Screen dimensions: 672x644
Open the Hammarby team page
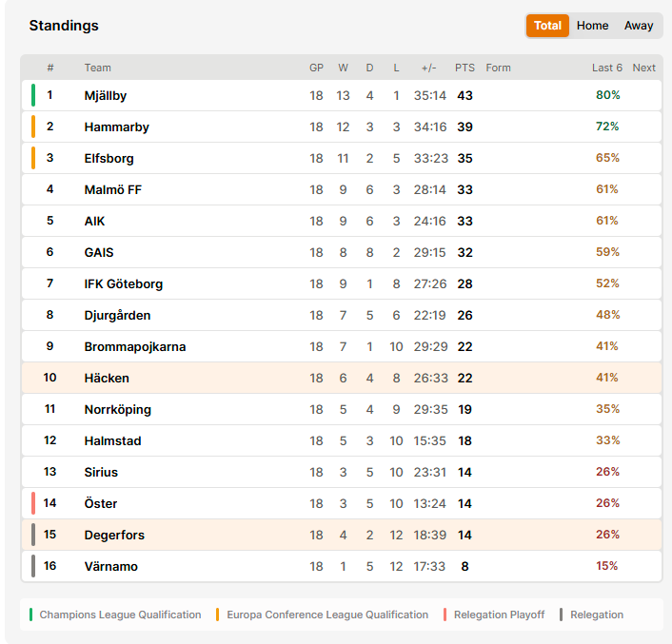[x=116, y=127]
